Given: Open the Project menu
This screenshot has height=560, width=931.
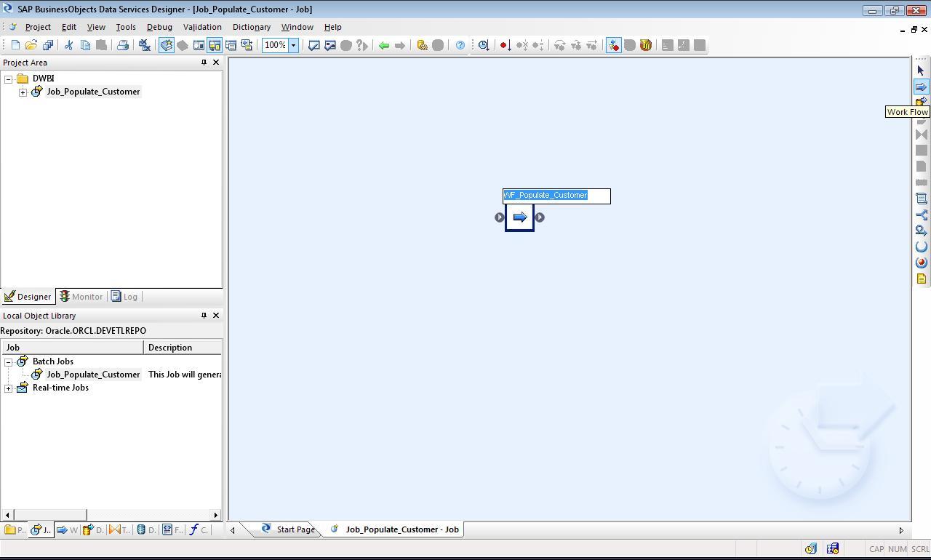Looking at the screenshot, I should point(38,27).
